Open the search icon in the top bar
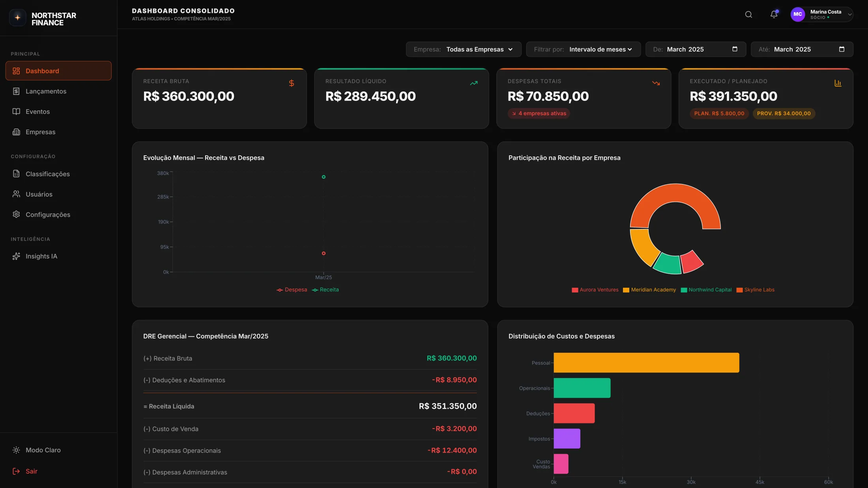Viewport: 868px width, 488px height. click(748, 14)
